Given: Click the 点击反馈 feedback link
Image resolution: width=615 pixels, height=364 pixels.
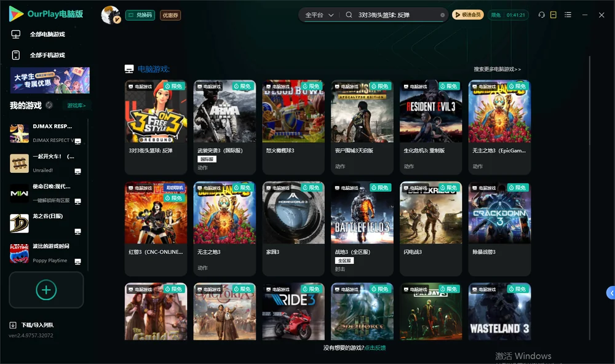Looking at the screenshot, I should pyautogui.click(x=375, y=348).
